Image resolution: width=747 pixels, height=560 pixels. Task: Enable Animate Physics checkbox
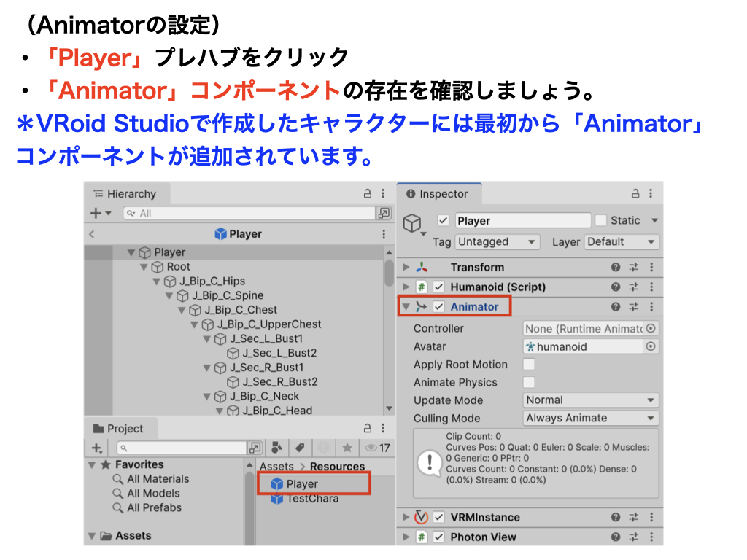[529, 382]
